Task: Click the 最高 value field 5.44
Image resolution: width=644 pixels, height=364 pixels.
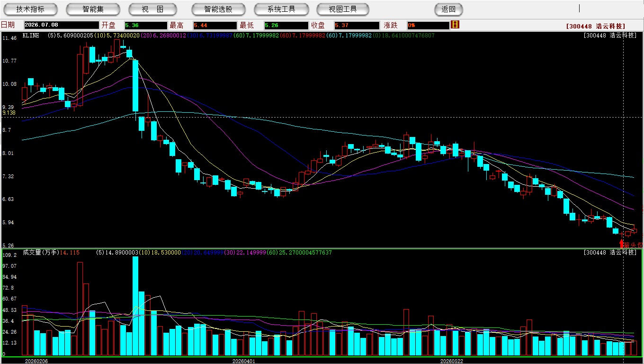Action: point(215,25)
